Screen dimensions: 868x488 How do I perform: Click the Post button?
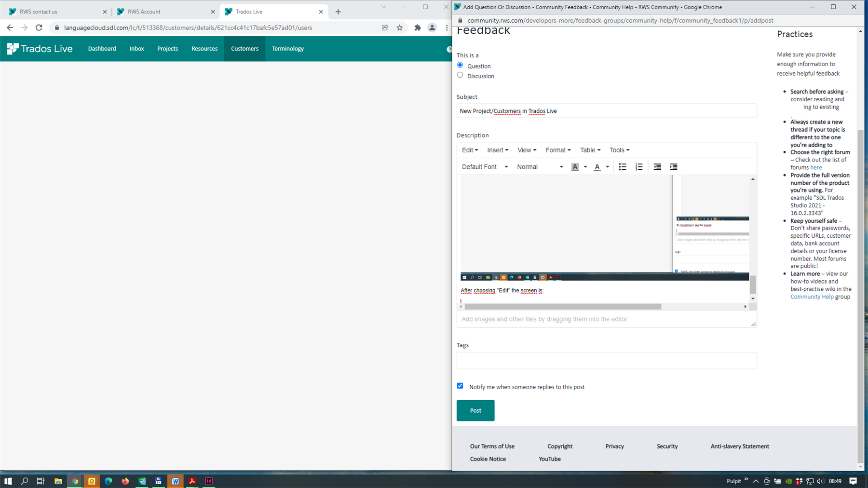click(x=475, y=410)
